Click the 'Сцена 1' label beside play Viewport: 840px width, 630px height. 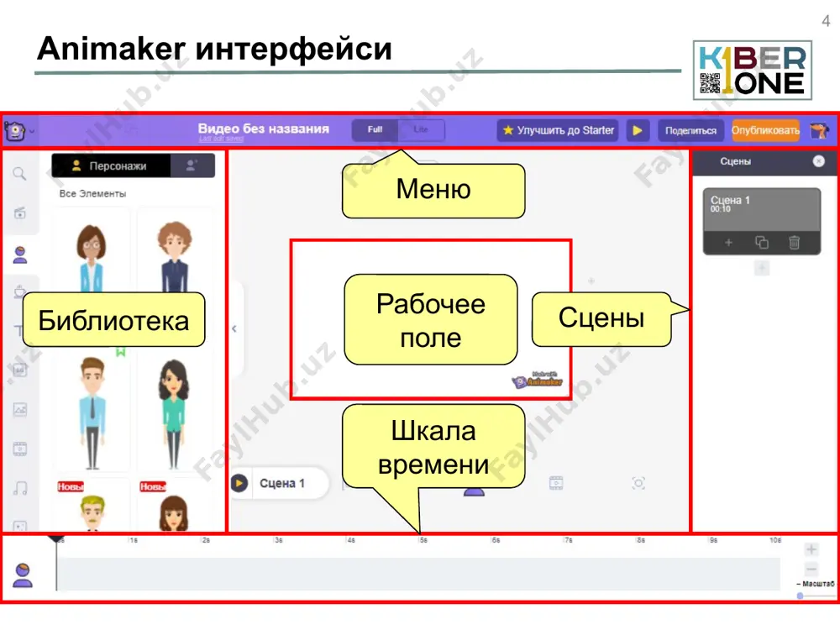(282, 483)
